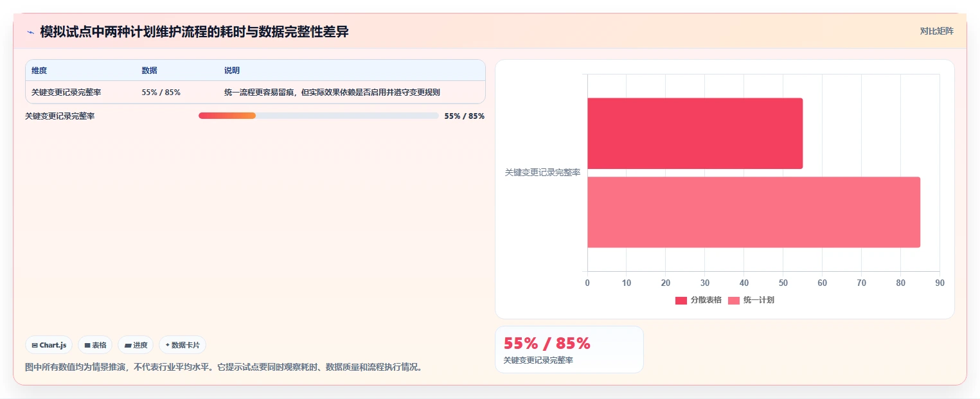Click the 说明 column header
Viewport: 980px width, 399px height.
point(231,71)
